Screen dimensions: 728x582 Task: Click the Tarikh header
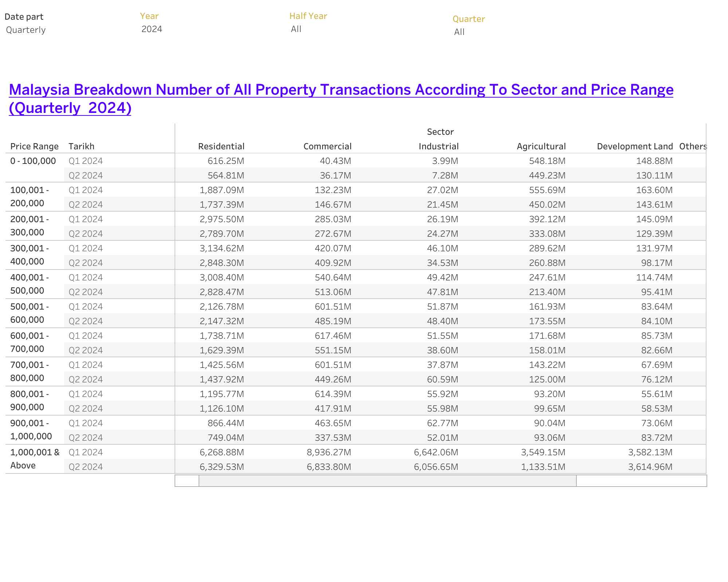coord(82,146)
